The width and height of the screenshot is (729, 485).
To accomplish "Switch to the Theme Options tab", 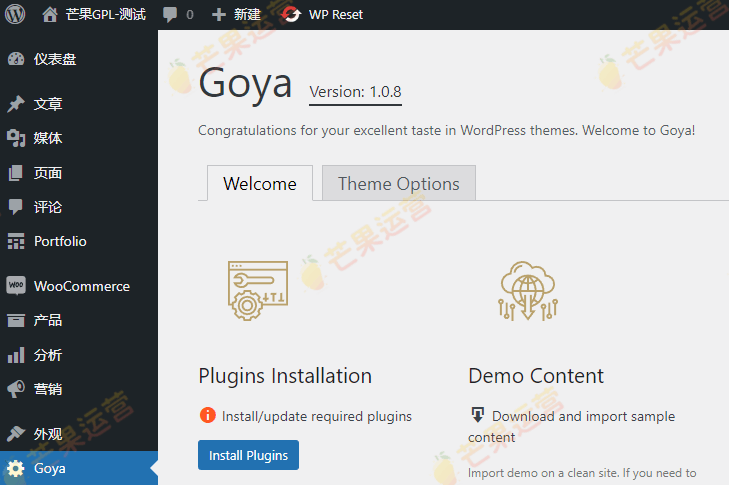I will click(x=399, y=183).
